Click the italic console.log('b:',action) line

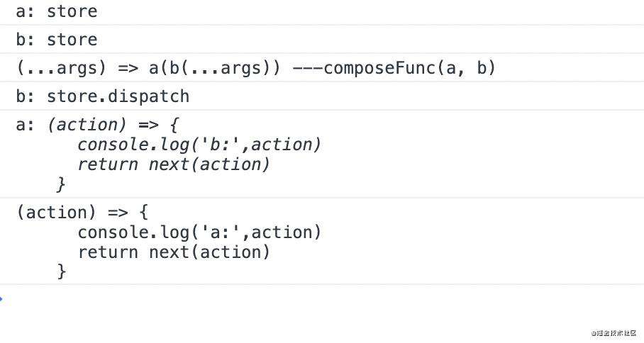click(x=199, y=145)
